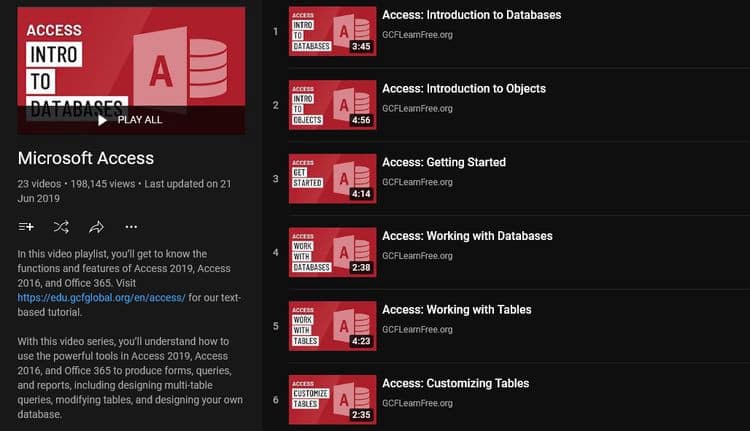Open title 'Access: Working with Databases'
The image size is (750, 431).
(x=467, y=236)
